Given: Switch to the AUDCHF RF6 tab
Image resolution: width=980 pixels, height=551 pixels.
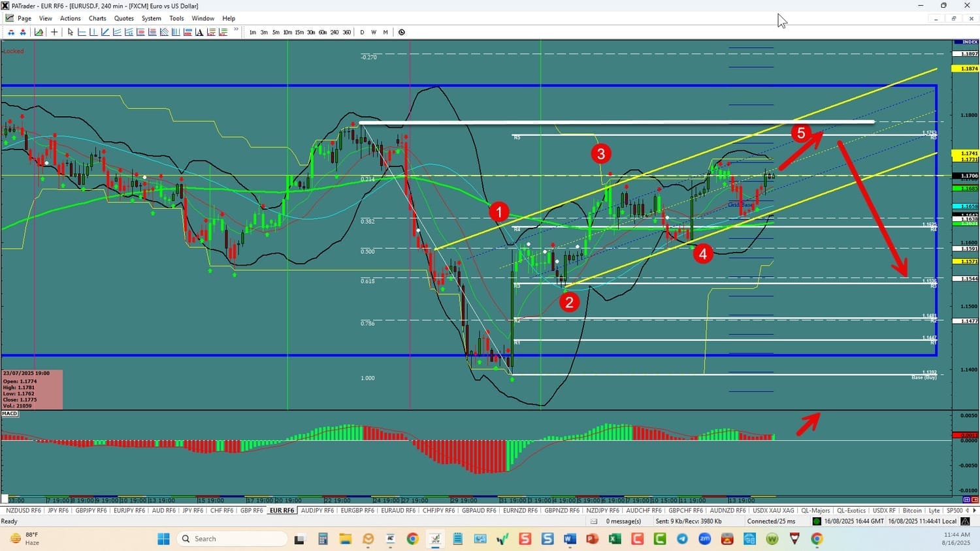Looking at the screenshot, I should click(644, 511).
